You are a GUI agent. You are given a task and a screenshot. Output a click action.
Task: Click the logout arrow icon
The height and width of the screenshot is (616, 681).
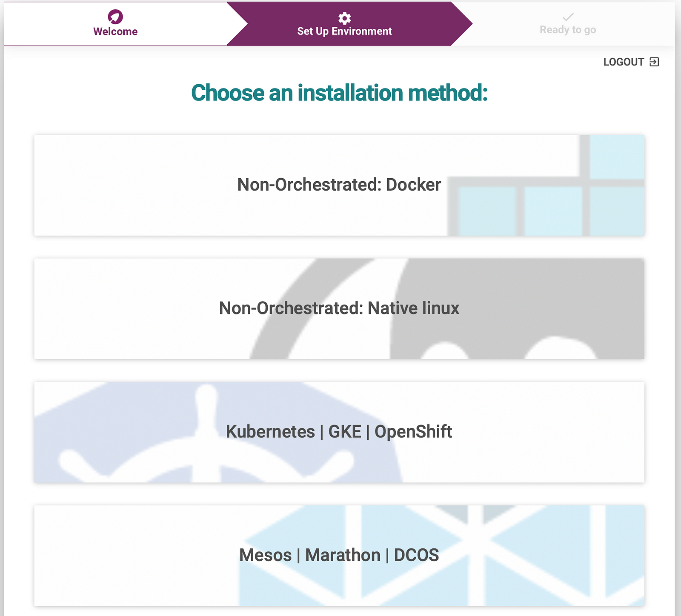coord(654,62)
